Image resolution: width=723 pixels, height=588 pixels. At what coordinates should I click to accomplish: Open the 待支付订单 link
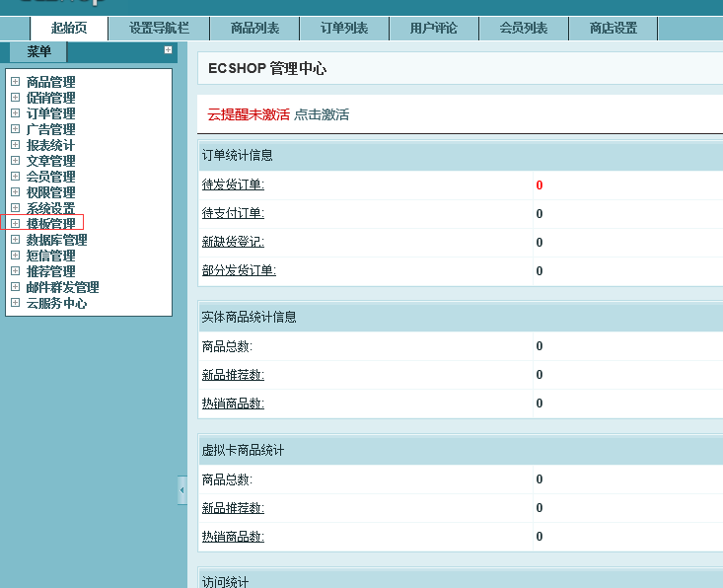[233, 213]
